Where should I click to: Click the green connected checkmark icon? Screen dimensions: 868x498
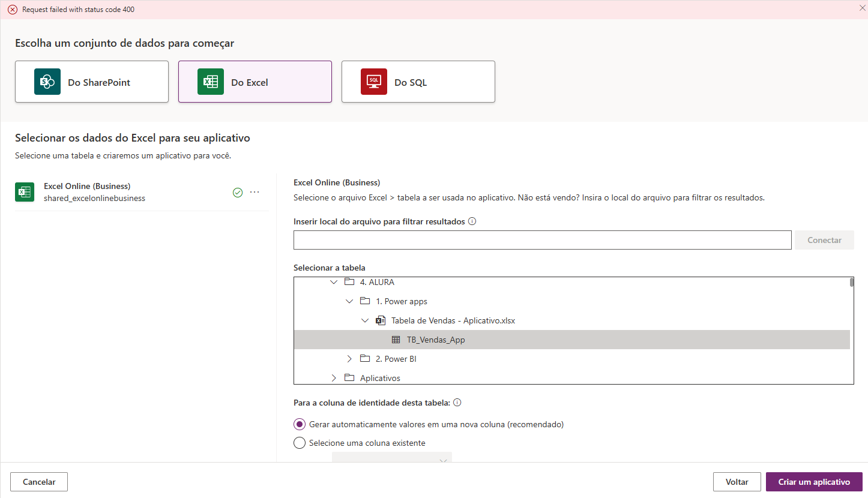[238, 192]
